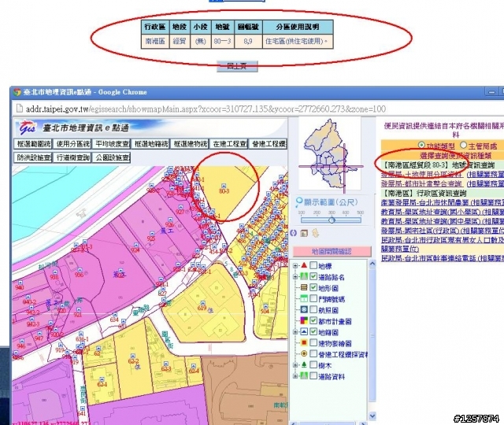
Task: Click the Taipei overview mini map thumbnail
Action: [x=330, y=154]
